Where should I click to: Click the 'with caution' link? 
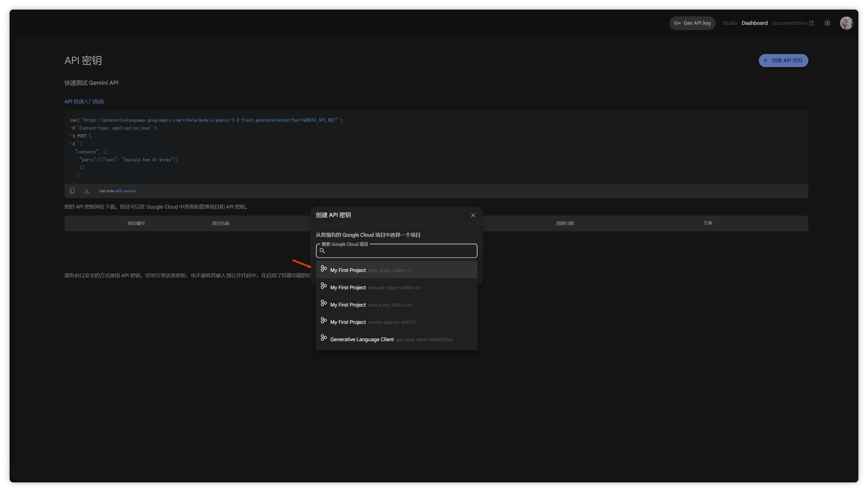tap(125, 191)
